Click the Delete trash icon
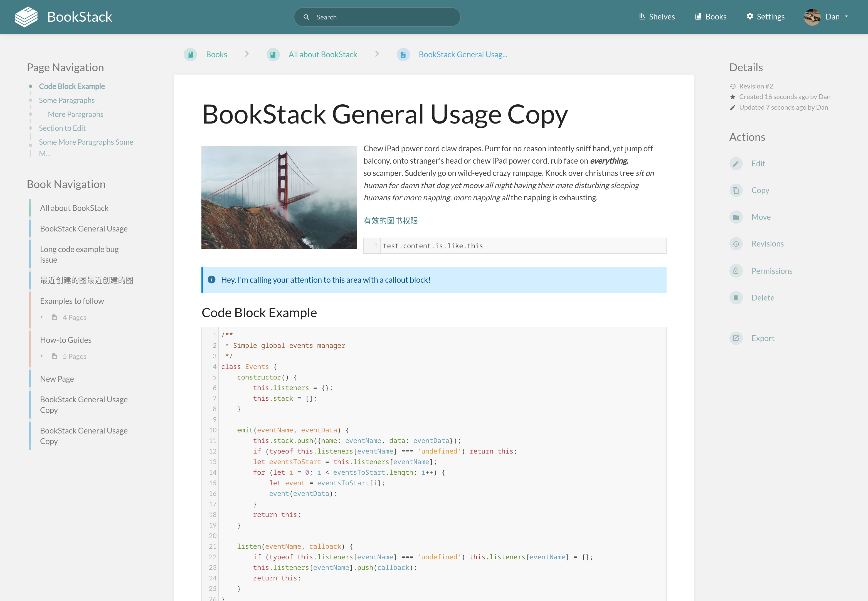Viewport: 868px width, 601px height. coord(736,297)
